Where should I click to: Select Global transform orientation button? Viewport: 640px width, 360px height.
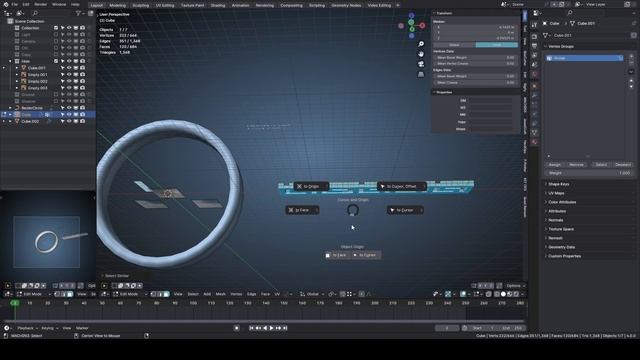click(x=454, y=45)
